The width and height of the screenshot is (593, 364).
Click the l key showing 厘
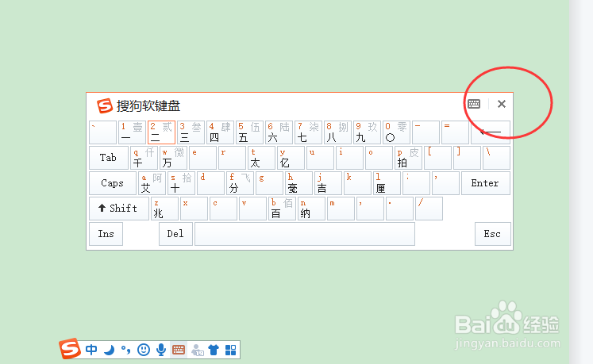(x=387, y=183)
